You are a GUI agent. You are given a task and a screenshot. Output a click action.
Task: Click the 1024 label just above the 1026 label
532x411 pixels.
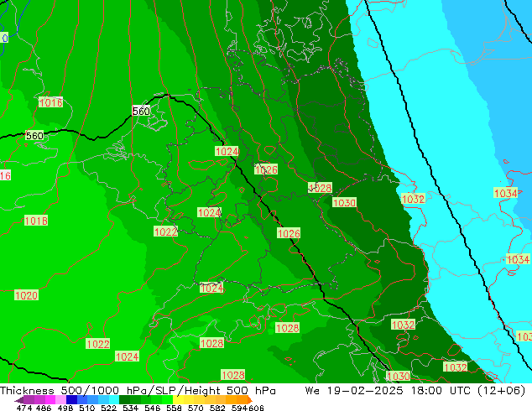click(227, 151)
